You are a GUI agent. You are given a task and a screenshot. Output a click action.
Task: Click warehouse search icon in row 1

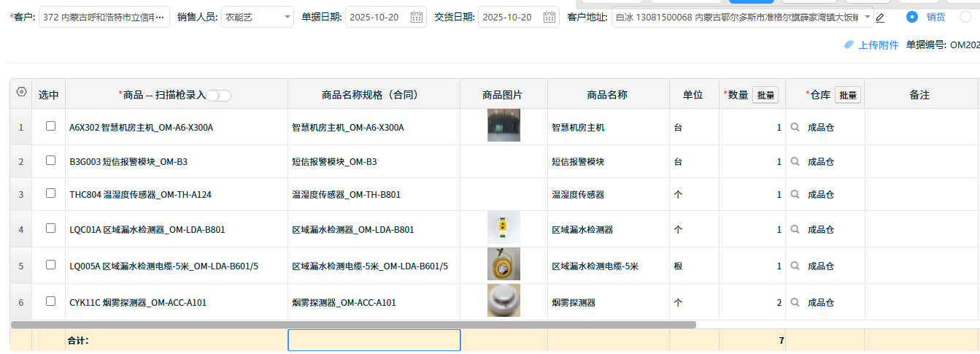click(x=795, y=127)
